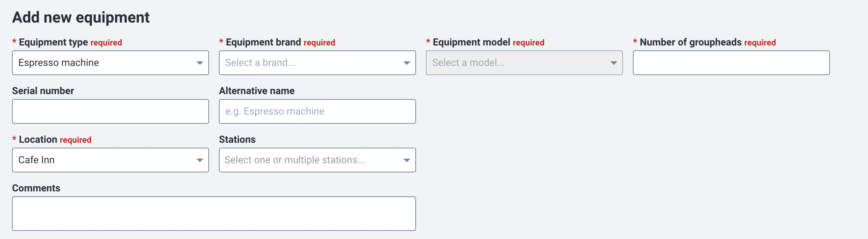Focus the Serial number input
This screenshot has height=239, width=868.
110,111
